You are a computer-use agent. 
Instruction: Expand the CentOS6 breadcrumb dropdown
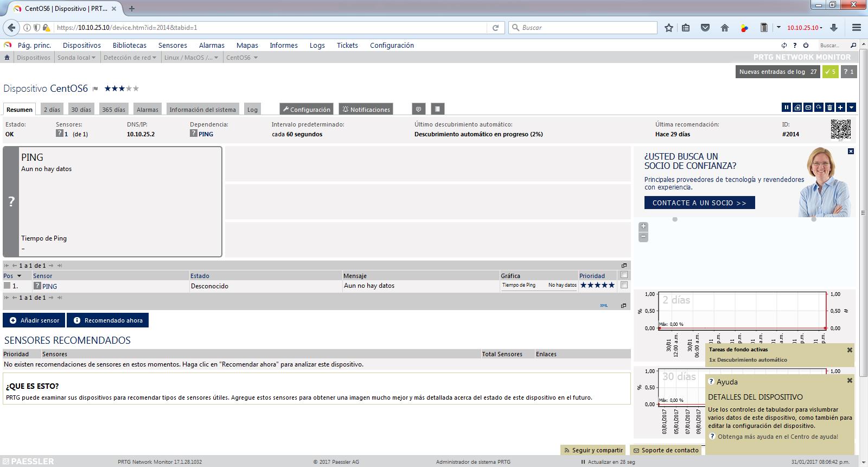[256, 58]
